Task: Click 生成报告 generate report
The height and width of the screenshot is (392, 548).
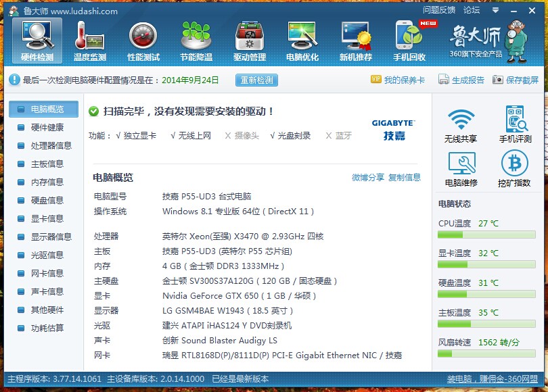Action: (x=461, y=80)
